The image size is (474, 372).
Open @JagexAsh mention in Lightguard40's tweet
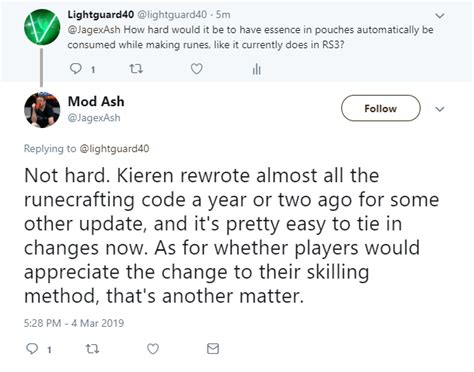click(x=94, y=30)
